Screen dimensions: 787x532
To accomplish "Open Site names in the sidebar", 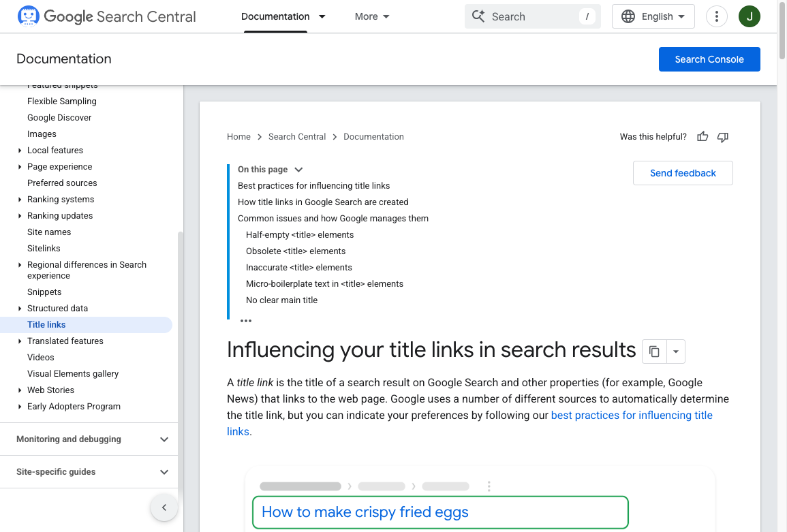I will pos(49,232).
